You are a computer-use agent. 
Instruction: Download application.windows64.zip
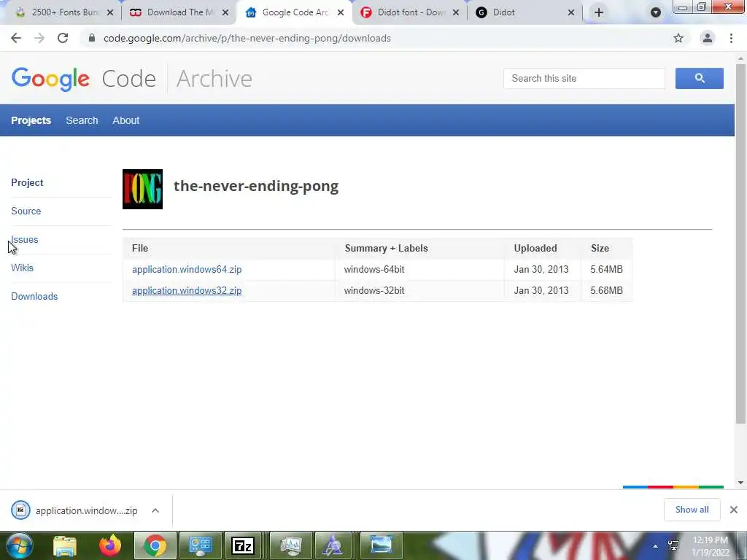coord(187,270)
